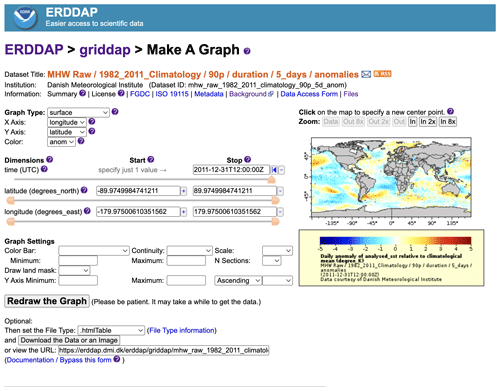This screenshot has height=391, width=500.
Task: Open help icon next to Make A Graph
Action: (x=247, y=51)
